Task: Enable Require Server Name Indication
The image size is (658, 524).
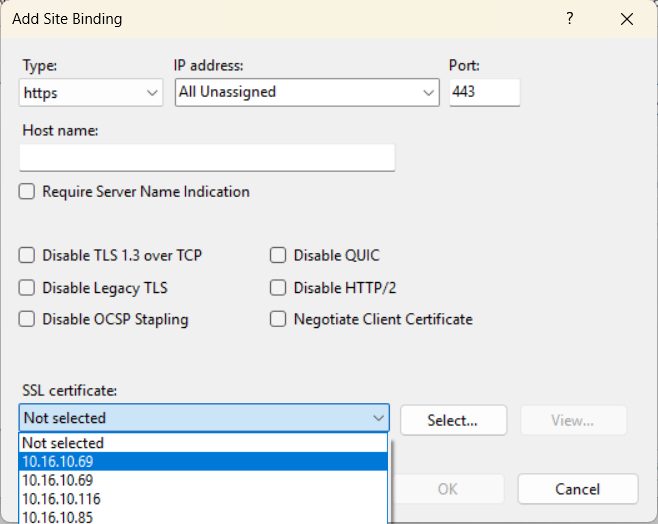Action: coord(27,192)
